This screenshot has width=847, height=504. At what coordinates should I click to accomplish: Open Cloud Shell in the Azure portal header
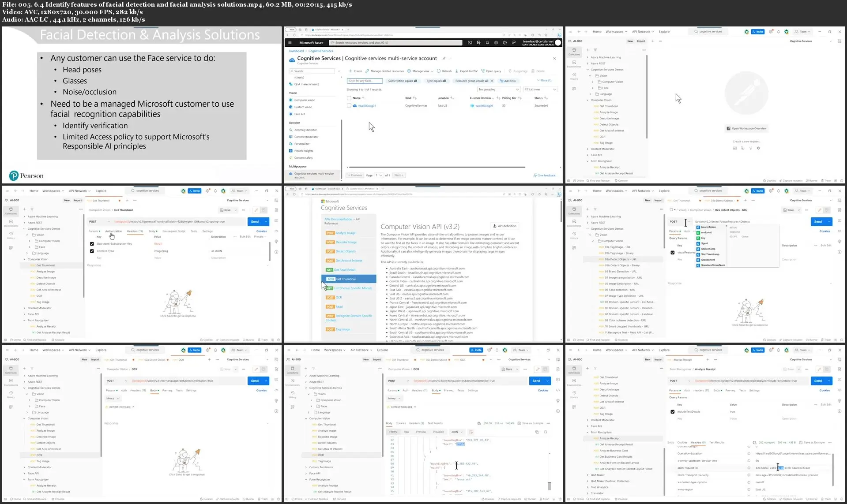(470, 43)
